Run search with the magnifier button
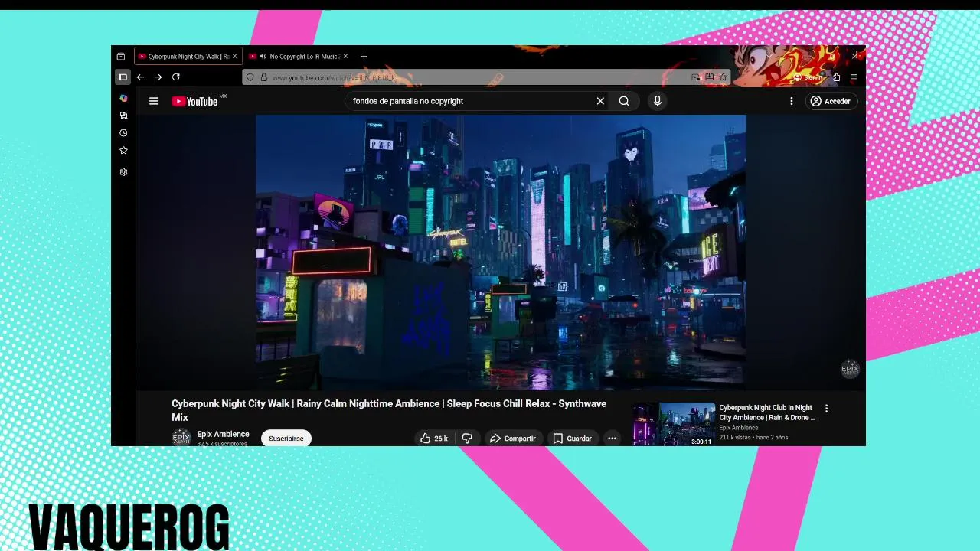This screenshot has height=551, width=980. (x=624, y=101)
